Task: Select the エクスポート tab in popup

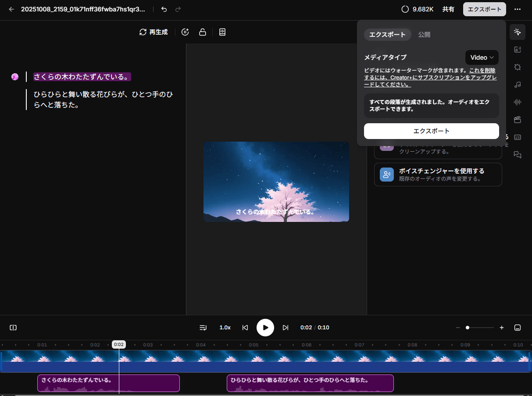Action: tap(387, 35)
